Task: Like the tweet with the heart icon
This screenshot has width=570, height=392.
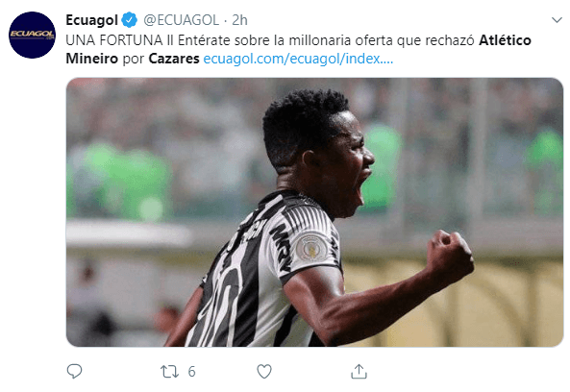Action: tap(264, 371)
